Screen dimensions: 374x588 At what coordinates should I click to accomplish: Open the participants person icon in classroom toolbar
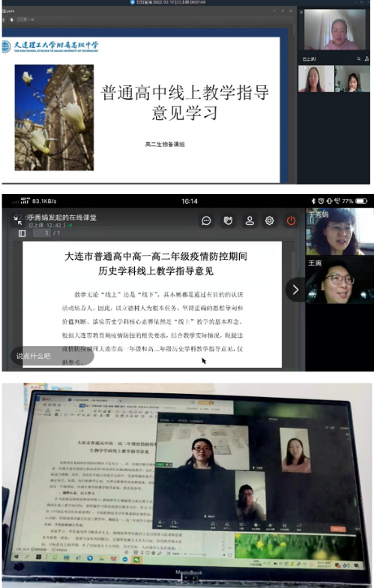[x=250, y=221]
